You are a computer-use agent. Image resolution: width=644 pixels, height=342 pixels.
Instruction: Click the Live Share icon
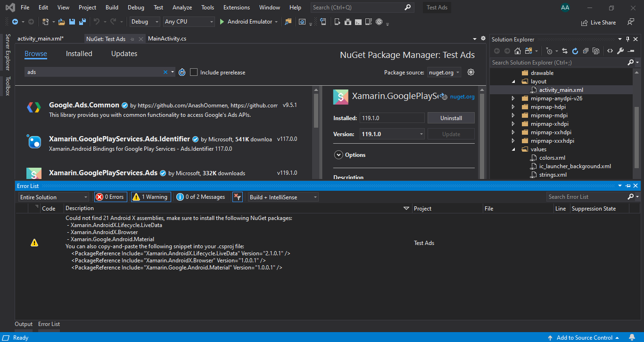(x=585, y=22)
